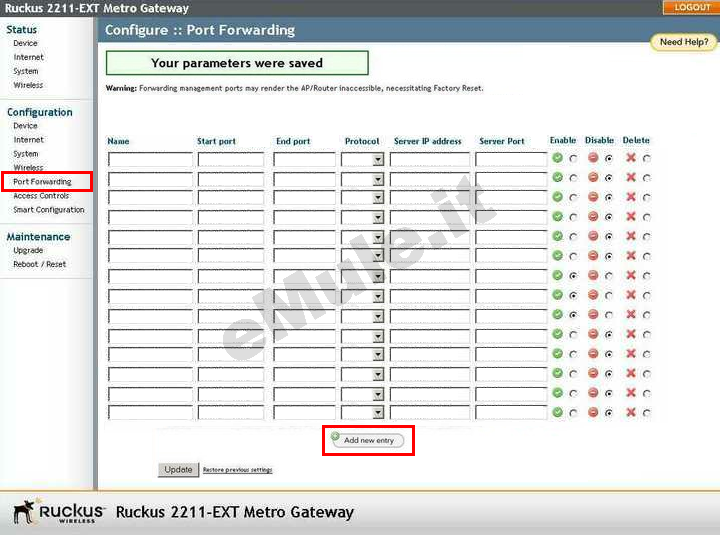
Task: Click the green Enable icon in the last row
Action: coord(557,412)
